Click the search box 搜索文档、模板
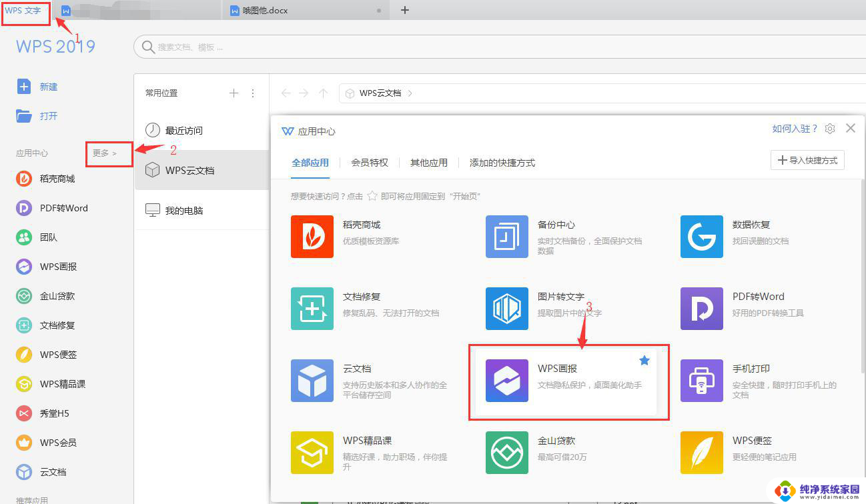This screenshot has height=504, width=866. pyautogui.click(x=500, y=47)
